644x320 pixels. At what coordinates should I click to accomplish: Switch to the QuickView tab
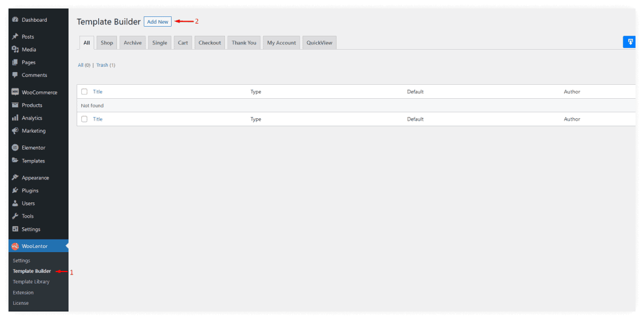coord(320,43)
